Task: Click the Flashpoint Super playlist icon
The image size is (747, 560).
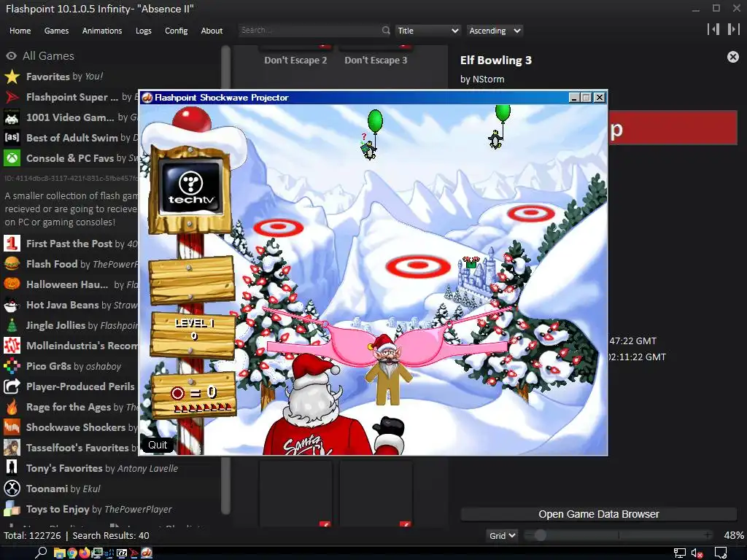Action: click(x=12, y=97)
